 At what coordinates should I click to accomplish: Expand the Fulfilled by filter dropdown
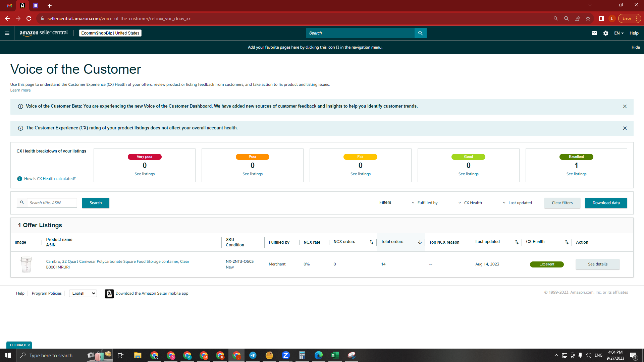[x=425, y=203]
